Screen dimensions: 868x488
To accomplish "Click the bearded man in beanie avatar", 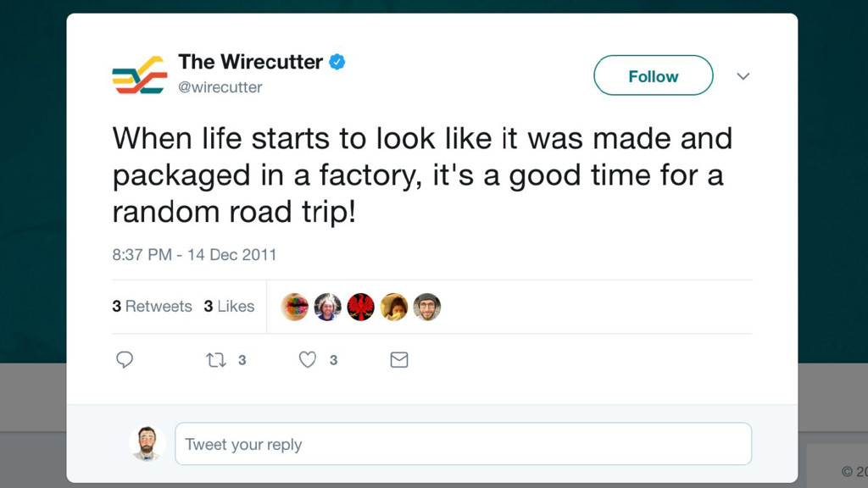I will tap(427, 307).
